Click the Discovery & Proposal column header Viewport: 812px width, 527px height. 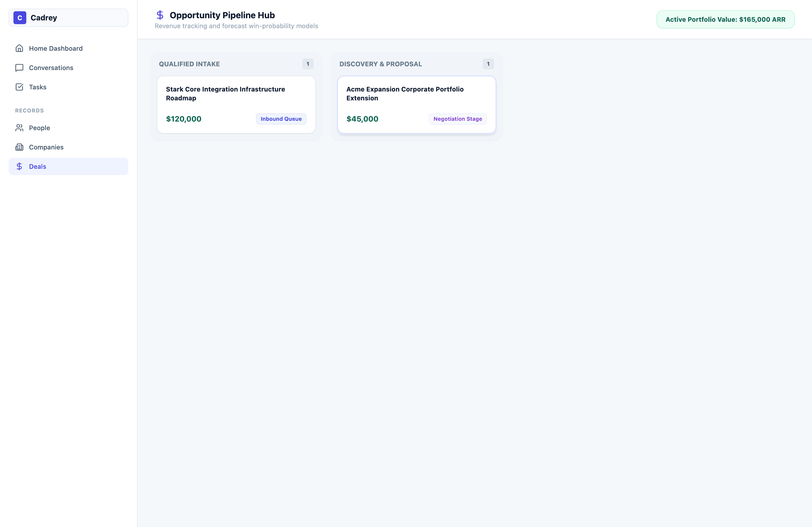[381, 64]
